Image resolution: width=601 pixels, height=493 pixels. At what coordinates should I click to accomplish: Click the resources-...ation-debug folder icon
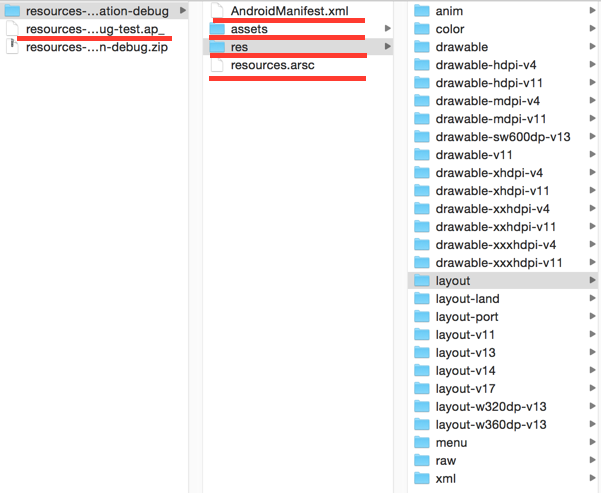(x=12, y=11)
